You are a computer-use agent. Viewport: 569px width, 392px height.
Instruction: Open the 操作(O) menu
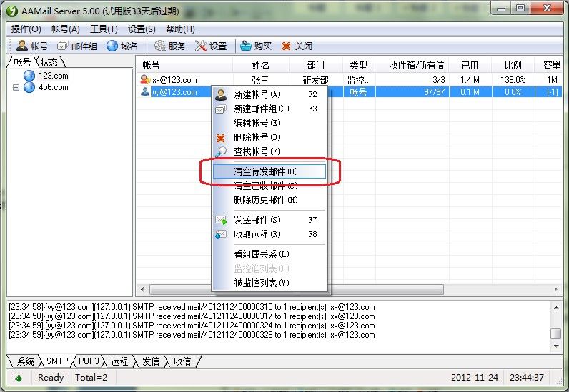(26, 29)
